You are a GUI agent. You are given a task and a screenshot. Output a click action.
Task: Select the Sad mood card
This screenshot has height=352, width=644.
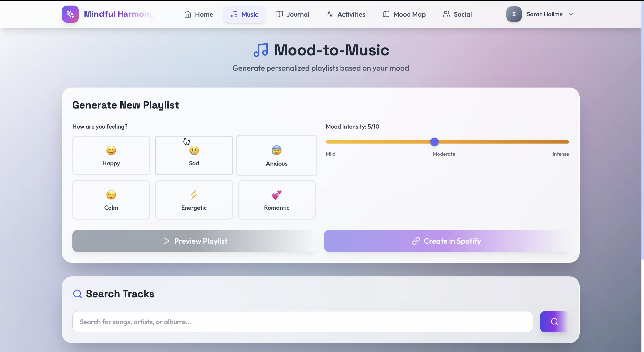[x=194, y=156]
